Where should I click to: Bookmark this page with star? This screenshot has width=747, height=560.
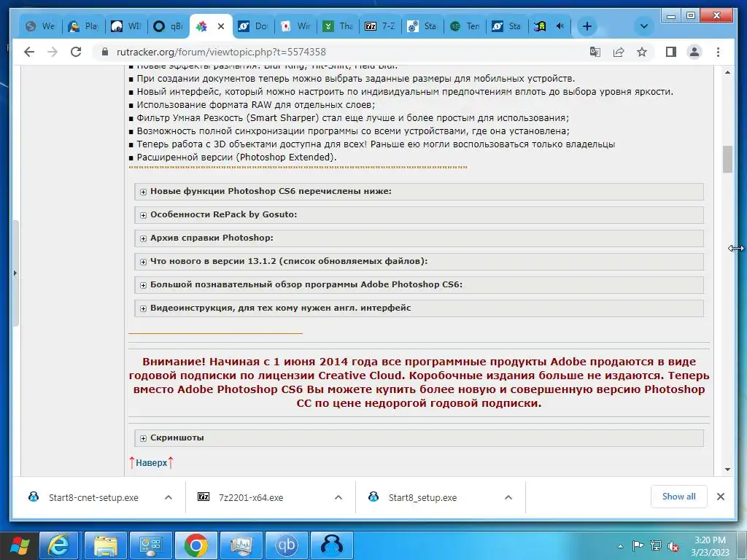click(x=642, y=52)
